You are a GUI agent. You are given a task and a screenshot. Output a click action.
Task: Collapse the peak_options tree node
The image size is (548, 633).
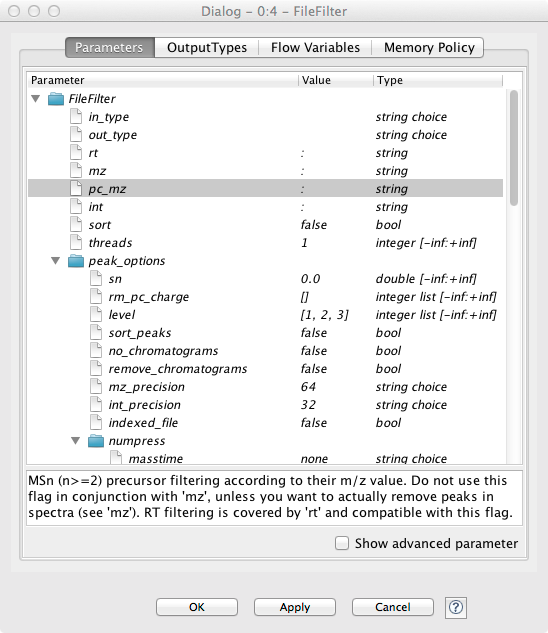[x=56, y=261]
